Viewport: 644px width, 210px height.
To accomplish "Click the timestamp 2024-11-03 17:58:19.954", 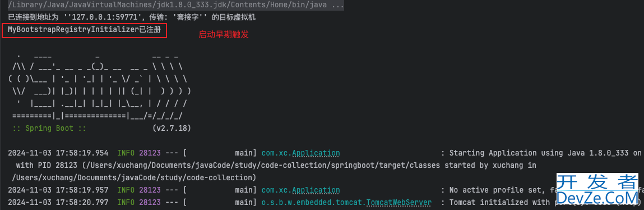I will pyautogui.click(x=58, y=153).
